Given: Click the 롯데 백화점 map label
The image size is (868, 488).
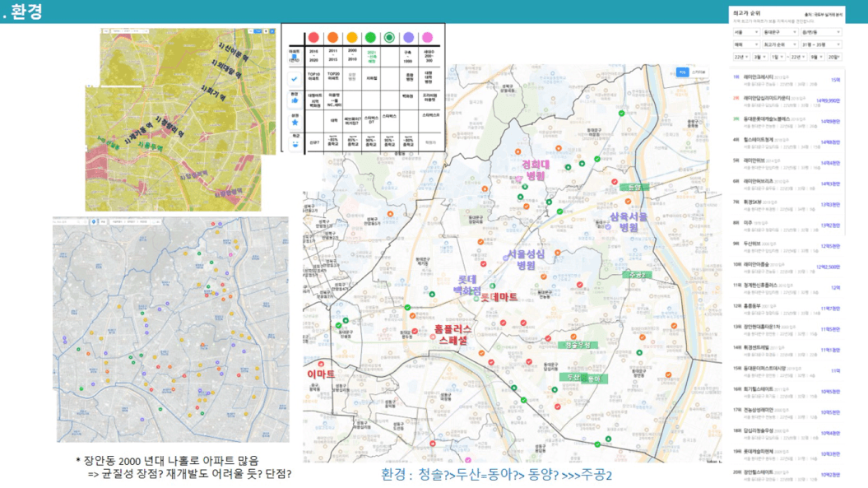Looking at the screenshot, I should pyautogui.click(x=466, y=285).
